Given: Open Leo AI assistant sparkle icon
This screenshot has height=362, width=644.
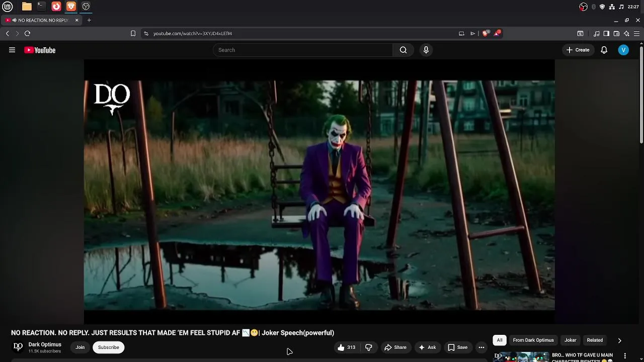Looking at the screenshot, I should click(626, 33).
